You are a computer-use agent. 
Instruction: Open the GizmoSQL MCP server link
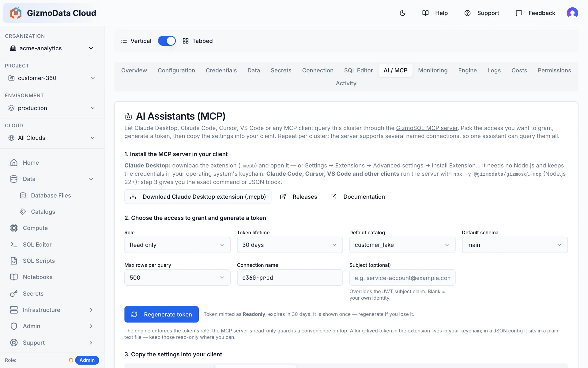tap(427, 128)
